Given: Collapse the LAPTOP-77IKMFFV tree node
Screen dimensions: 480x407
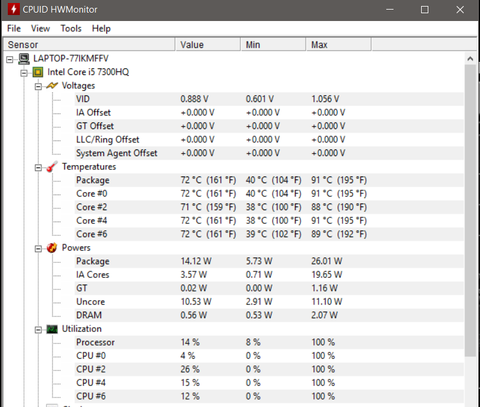Looking at the screenshot, I should 10,60.
